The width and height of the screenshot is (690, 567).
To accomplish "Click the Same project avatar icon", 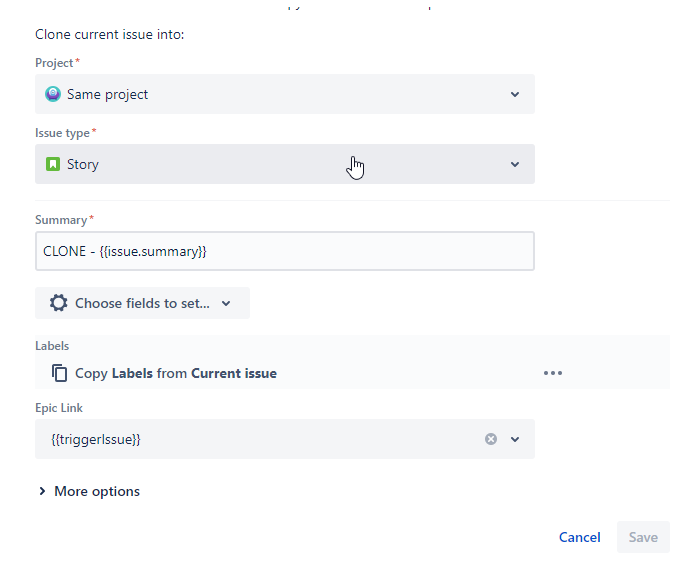I will [53, 94].
